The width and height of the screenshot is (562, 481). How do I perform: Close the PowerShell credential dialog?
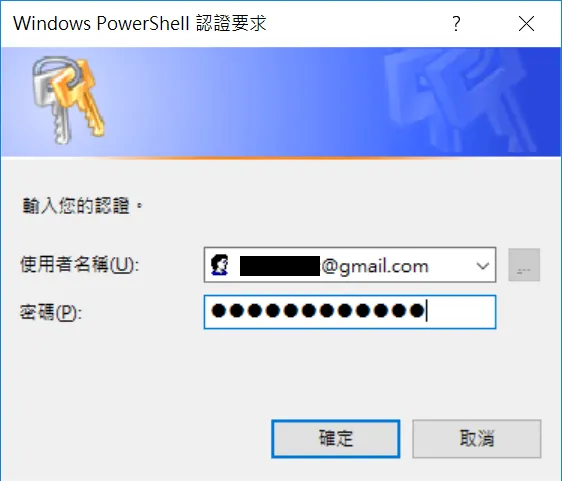click(x=526, y=24)
